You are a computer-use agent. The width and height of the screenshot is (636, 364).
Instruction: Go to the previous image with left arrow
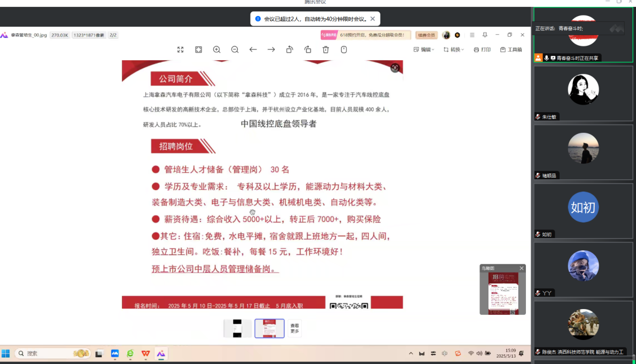coord(253,50)
